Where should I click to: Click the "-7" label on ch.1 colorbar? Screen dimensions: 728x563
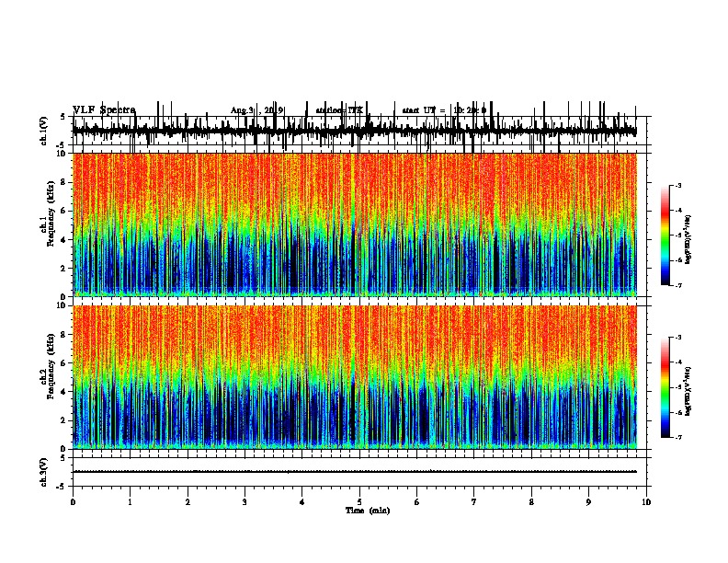(677, 285)
